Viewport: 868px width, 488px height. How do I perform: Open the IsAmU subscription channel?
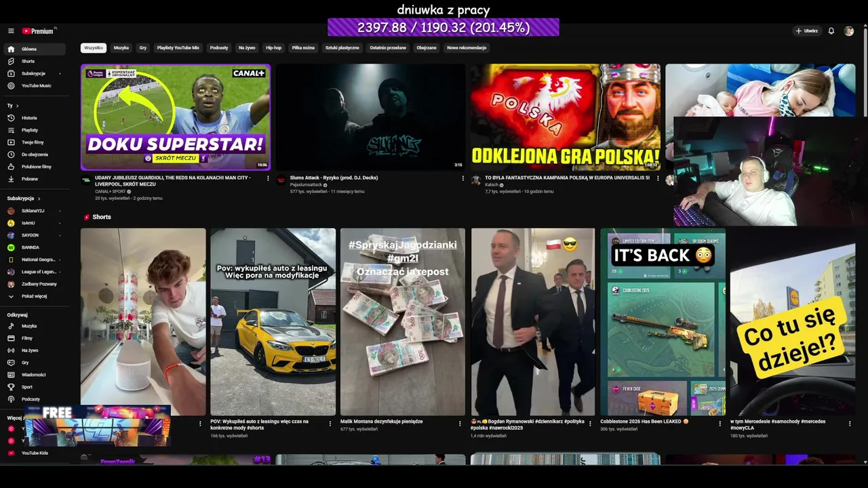[x=34, y=223]
